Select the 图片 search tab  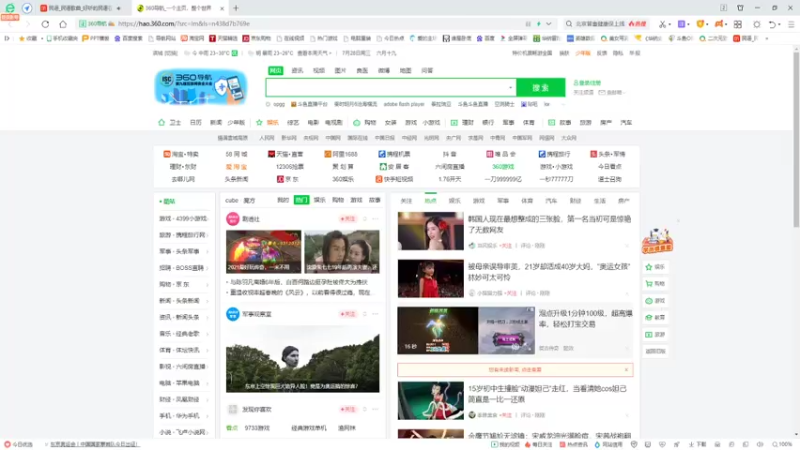[x=340, y=70]
